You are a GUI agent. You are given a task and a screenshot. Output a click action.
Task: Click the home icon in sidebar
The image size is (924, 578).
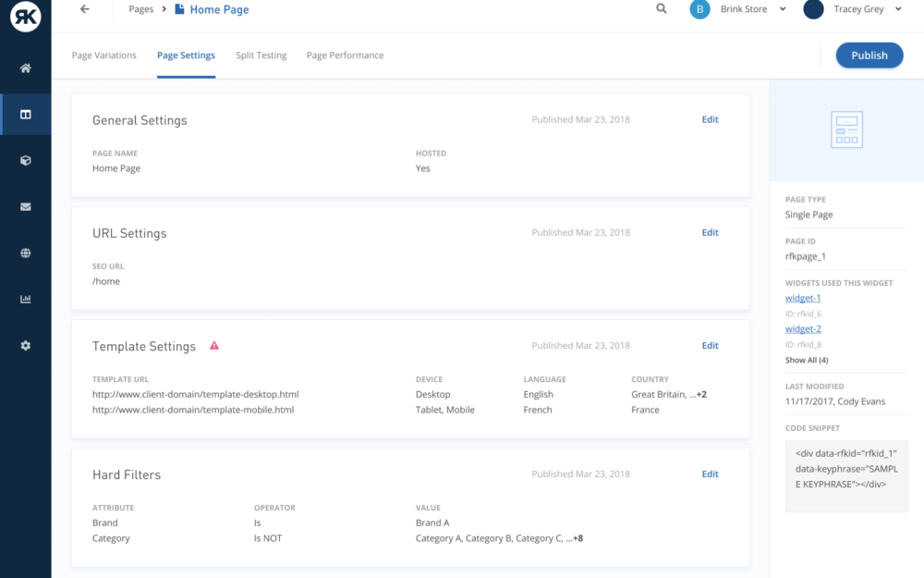click(25, 68)
